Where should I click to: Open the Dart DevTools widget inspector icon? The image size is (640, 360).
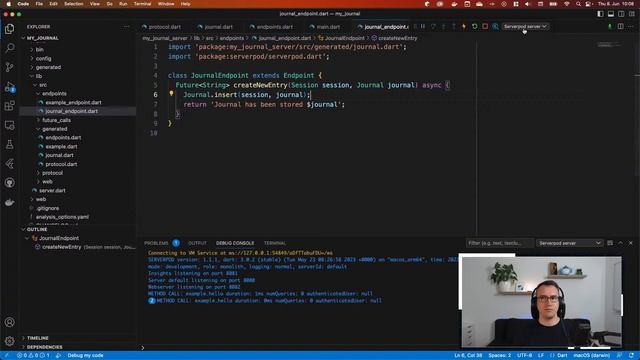(x=495, y=27)
